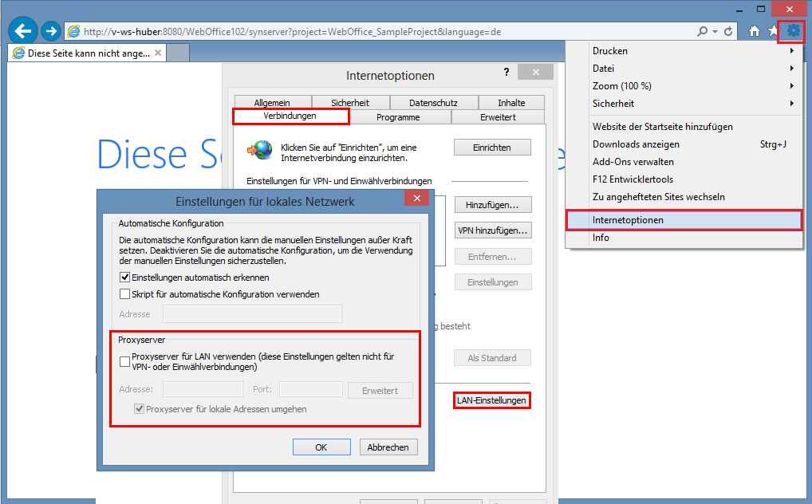Click the help question mark in Internetoptionen

point(506,72)
